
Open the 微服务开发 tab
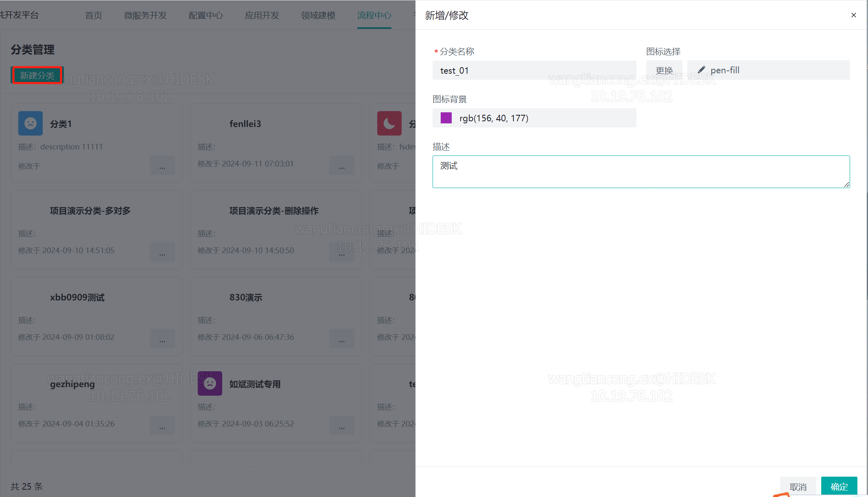[x=145, y=15]
